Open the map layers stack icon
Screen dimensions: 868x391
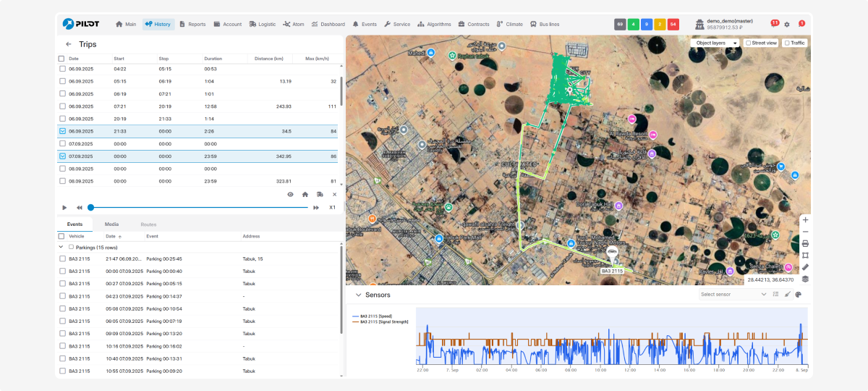click(805, 279)
